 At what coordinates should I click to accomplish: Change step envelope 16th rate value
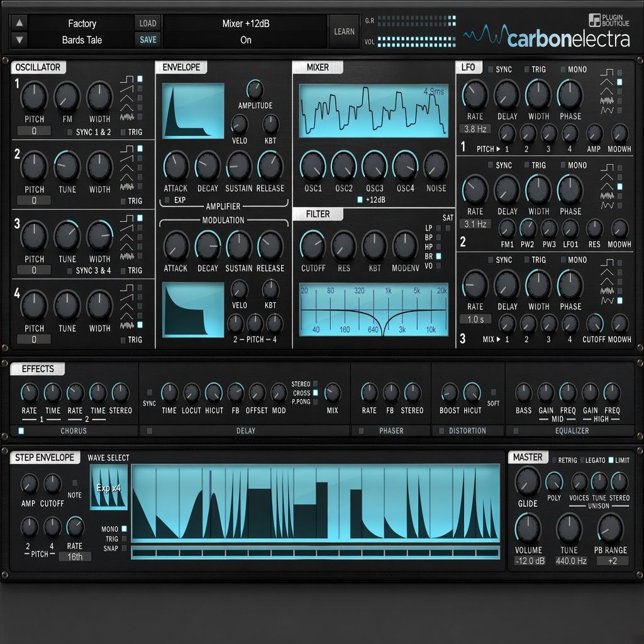coord(74,557)
